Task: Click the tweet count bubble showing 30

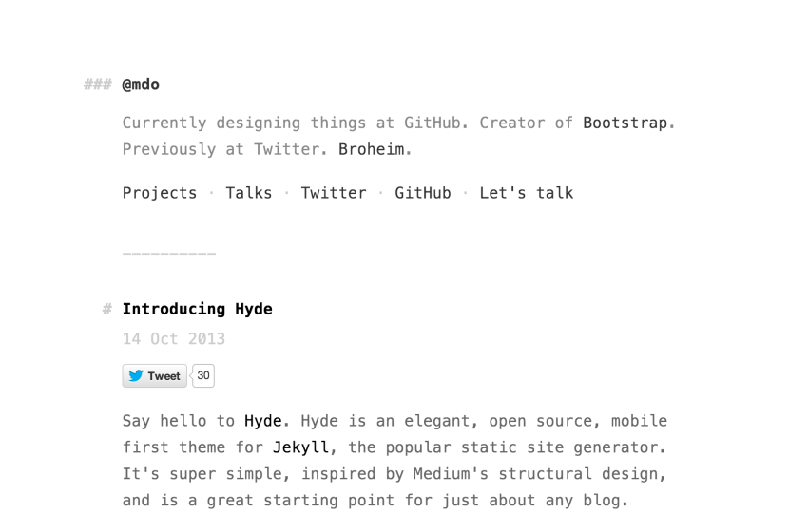Action: coord(203,376)
